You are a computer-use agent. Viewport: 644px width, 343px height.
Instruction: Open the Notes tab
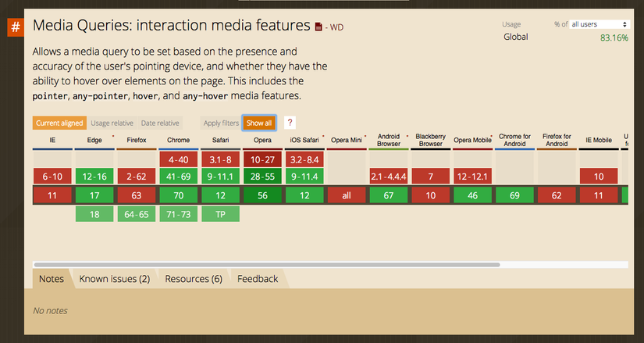click(52, 279)
